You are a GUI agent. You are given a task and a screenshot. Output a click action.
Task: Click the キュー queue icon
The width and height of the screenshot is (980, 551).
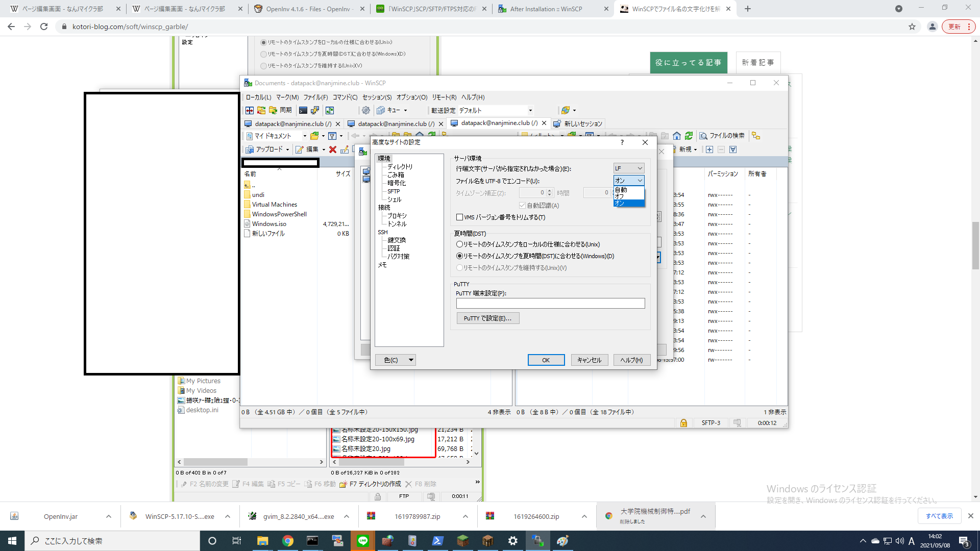point(381,110)
